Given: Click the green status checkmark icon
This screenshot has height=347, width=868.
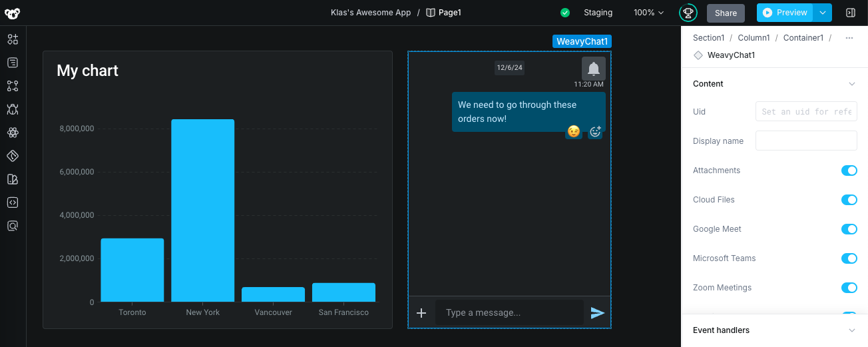Looking at the screenshot, I should [x=565, y=13].
